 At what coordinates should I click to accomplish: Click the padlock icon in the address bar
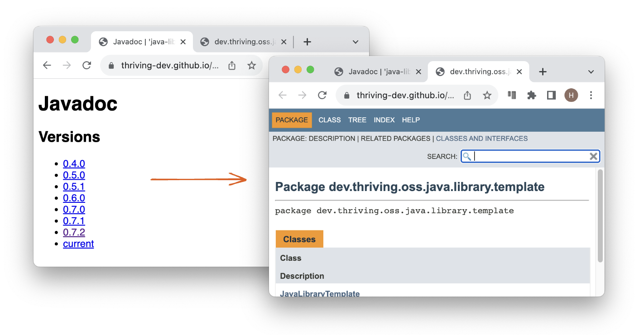(346, 95)
